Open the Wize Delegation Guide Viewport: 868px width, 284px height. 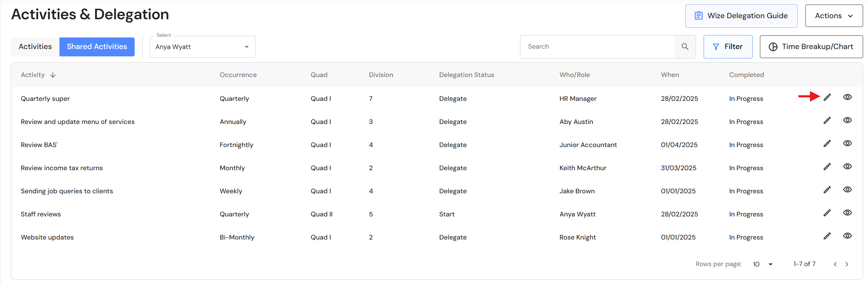[741, 16]
